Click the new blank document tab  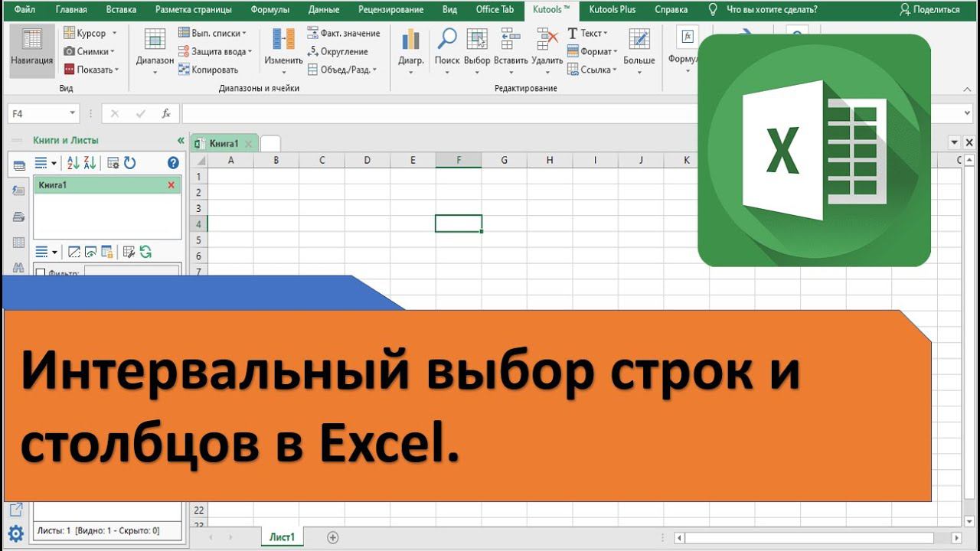[x=270, y=143]
